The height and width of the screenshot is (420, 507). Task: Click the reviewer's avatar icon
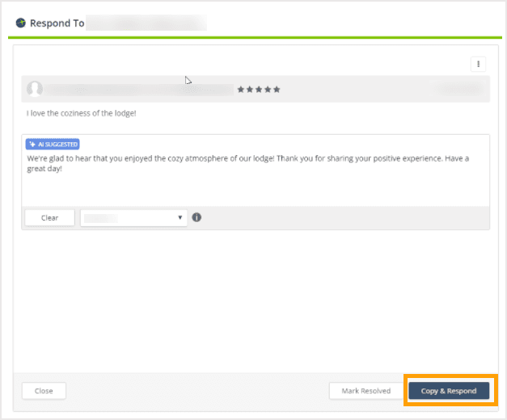pos(35,89)
